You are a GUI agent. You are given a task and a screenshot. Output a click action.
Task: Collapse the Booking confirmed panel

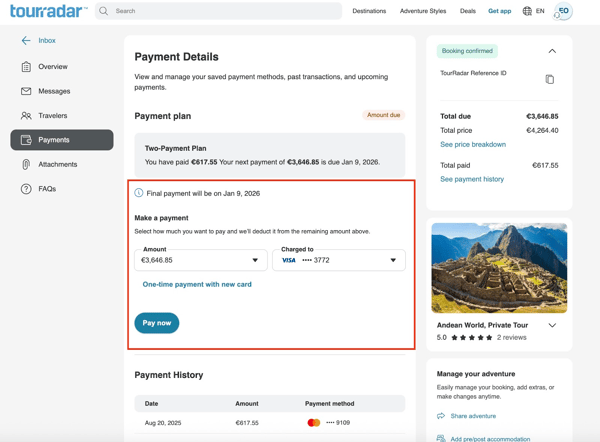coord(552,51)
